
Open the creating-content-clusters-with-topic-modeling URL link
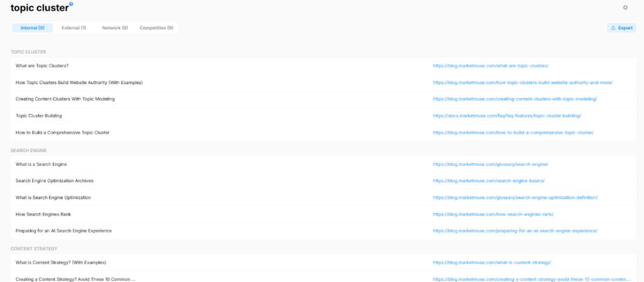coord(514,99)
